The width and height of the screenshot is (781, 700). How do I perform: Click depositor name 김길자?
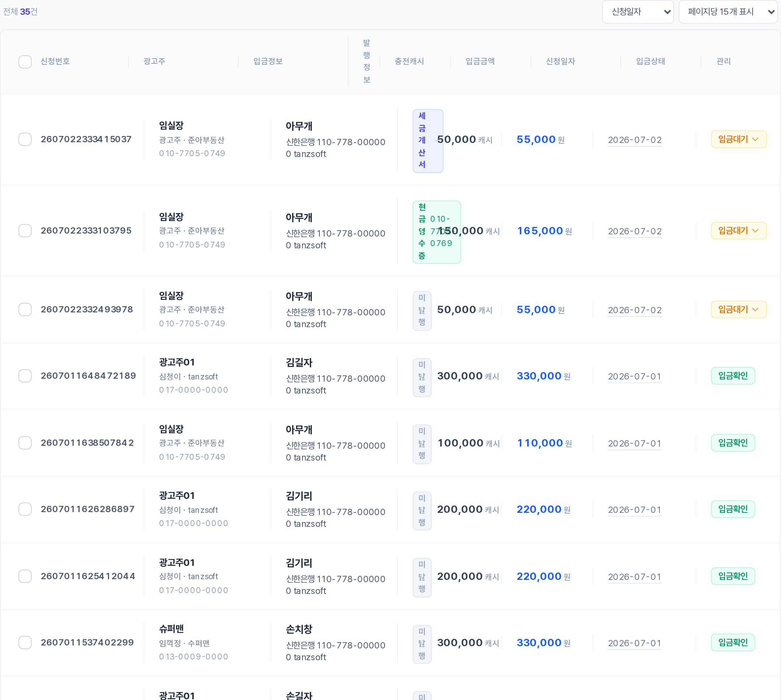[x=299, y=363]
